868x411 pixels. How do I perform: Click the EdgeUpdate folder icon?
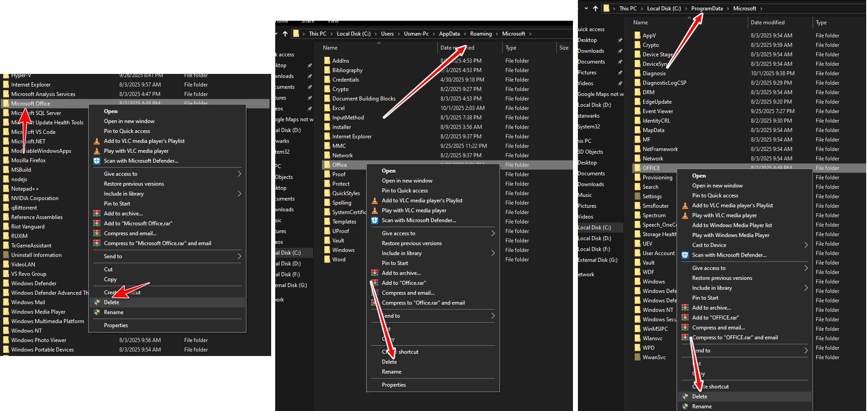click(637, 102)
